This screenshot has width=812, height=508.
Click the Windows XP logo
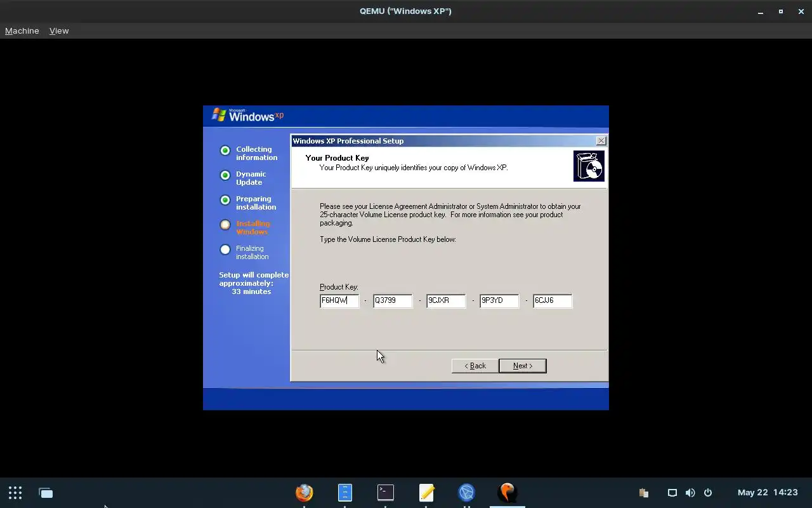point(247,115)
